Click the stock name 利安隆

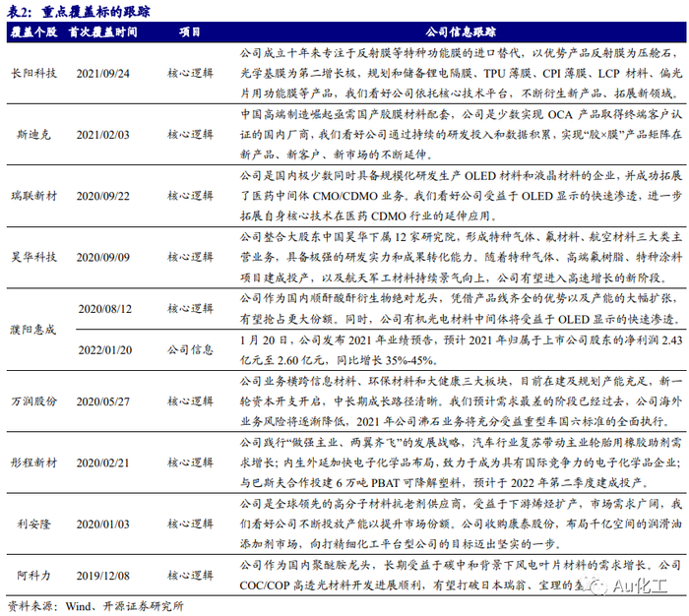coord(33,524)
